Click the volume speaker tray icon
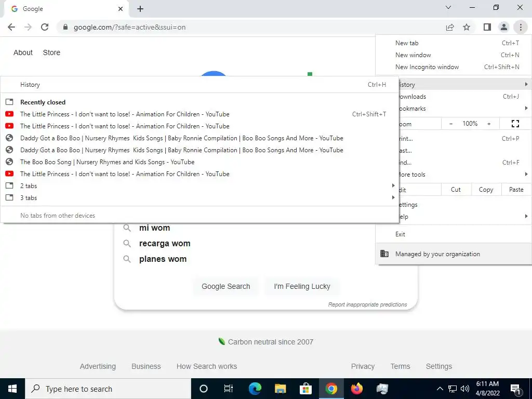Image resolution: width=532 pixels, height=399 pixels. click(x=465, y=389)
